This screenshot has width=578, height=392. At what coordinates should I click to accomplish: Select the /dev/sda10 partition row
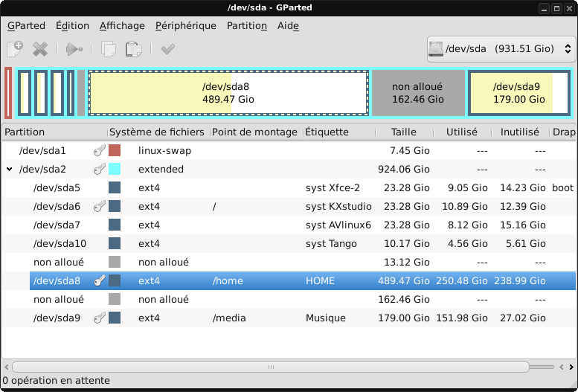coord(289,243)
